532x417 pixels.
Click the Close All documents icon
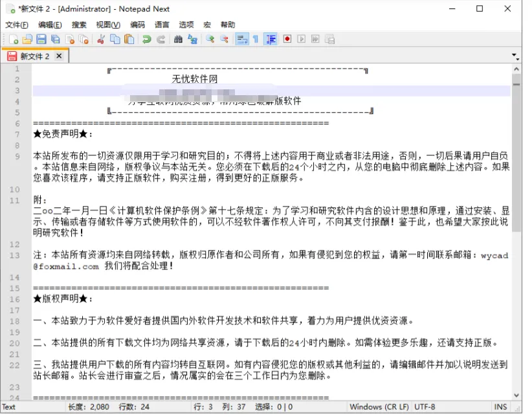click(83, 39)
